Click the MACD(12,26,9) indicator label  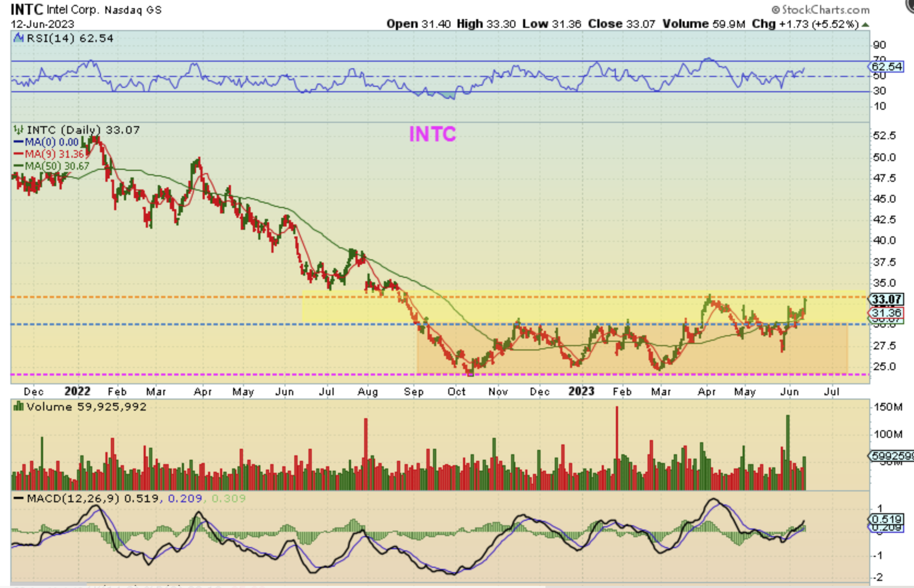(x=74, y=498)
